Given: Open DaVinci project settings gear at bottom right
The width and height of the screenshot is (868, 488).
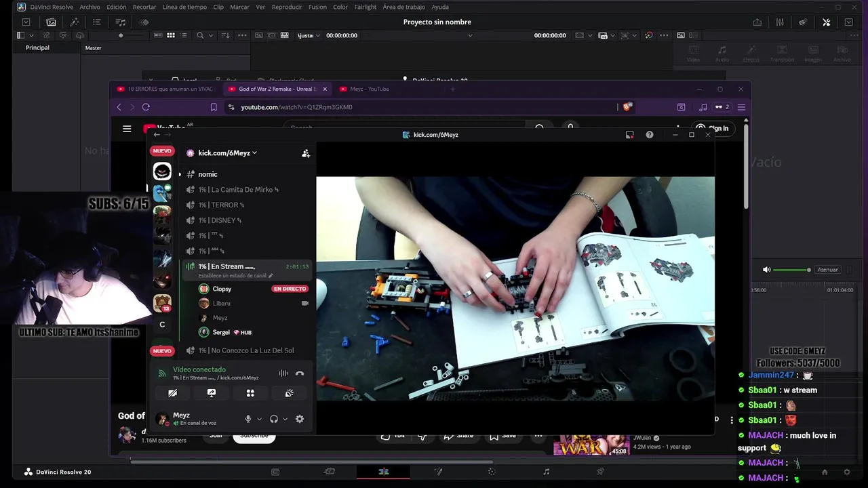Looking at the screenshot, I should click(846, 472).
